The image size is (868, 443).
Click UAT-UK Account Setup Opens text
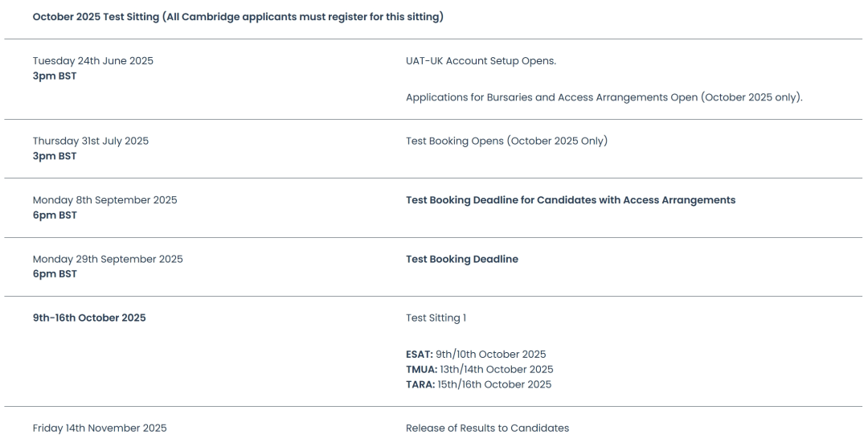(481, 61)
